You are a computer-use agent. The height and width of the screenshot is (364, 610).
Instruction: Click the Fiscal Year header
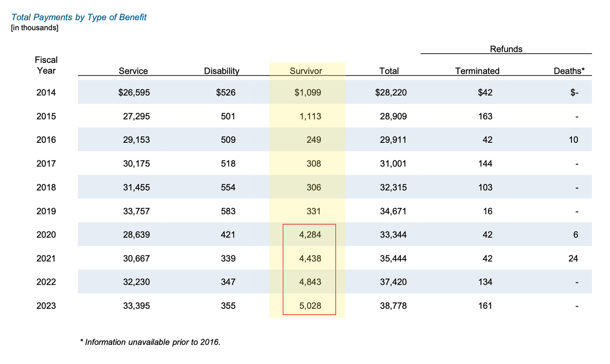point(46,65)
